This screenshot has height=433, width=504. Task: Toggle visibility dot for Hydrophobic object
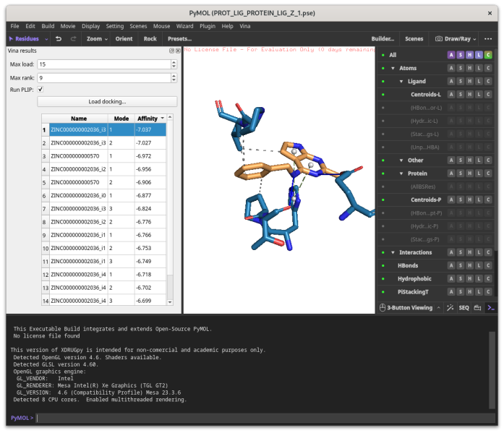coord(383,279)
